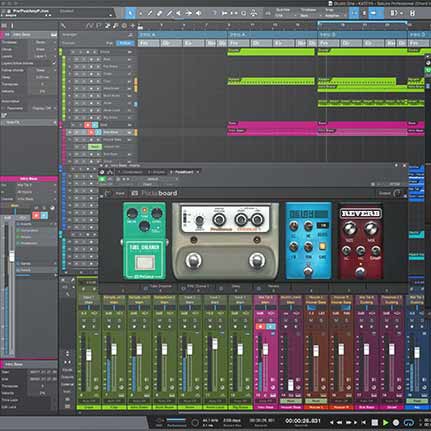Image resolution: width=431 pixels, height=431 pixels.
Task: Click the first green Drums clip in arrangement
Action: (x=271, y=52)
